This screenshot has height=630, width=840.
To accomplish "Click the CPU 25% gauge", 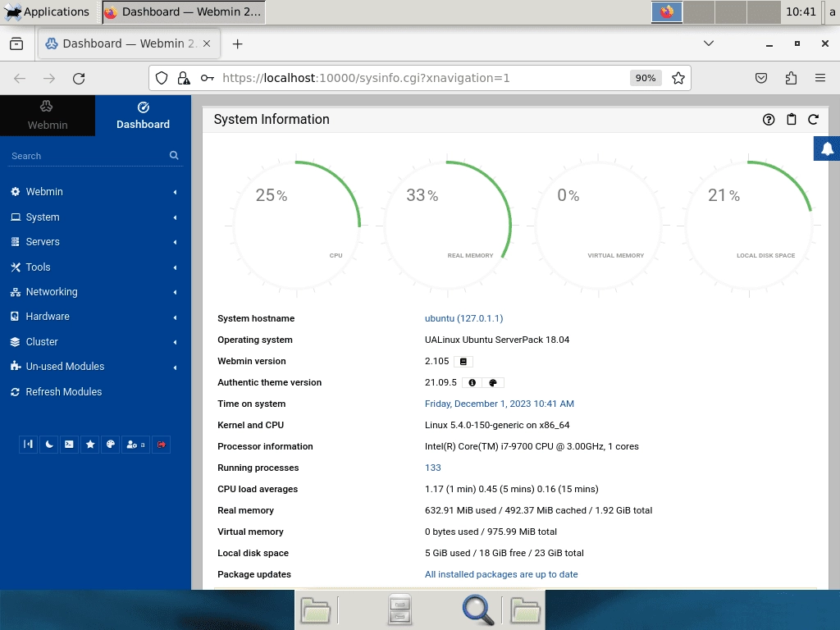I will [x=297, y=226].
